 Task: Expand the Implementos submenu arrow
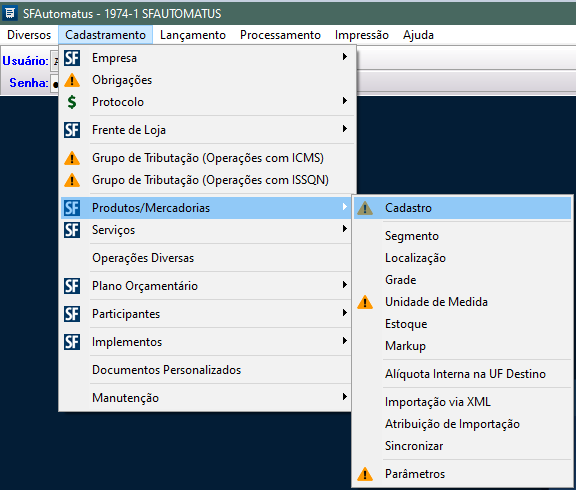(345, 341)
